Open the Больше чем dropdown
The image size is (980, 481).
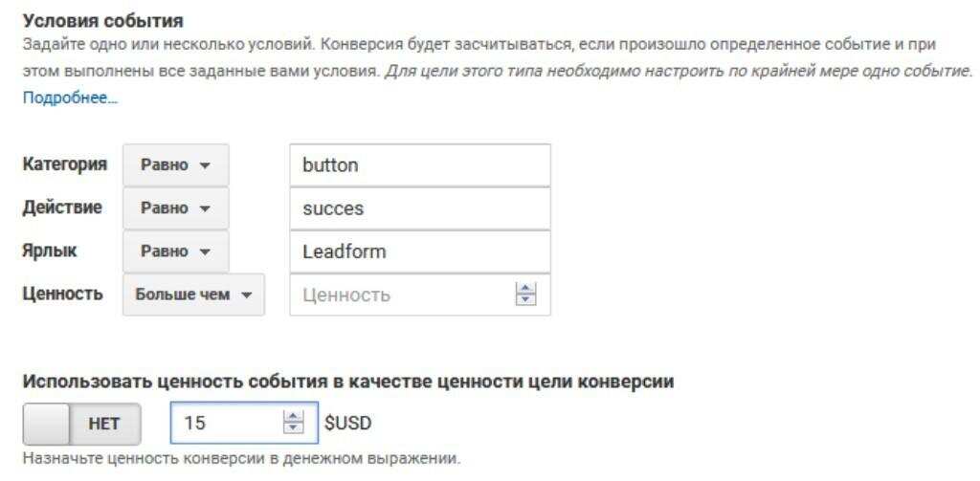pyautogui.click(x=192, y=295)
